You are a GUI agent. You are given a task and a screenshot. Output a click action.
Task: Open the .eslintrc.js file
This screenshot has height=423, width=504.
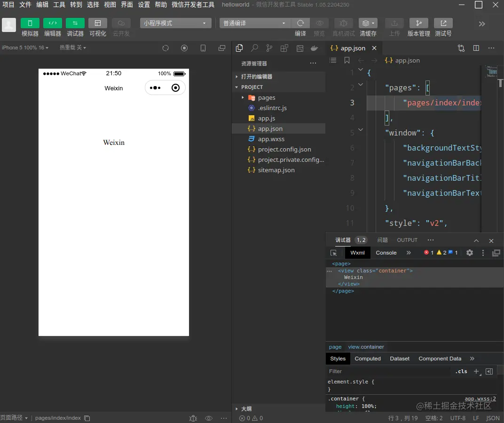pos(278,108)
